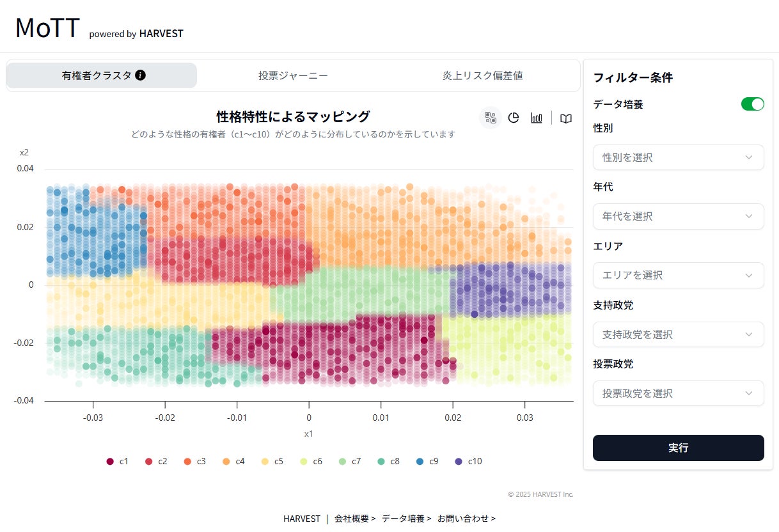Open the 性別を選択 dropdown

[x=678, y=157]
